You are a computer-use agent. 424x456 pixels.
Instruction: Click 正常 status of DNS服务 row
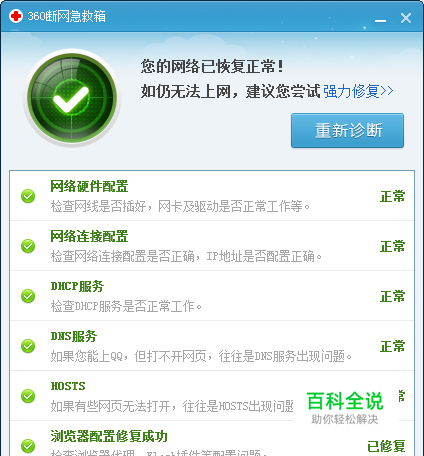(392, 346)
